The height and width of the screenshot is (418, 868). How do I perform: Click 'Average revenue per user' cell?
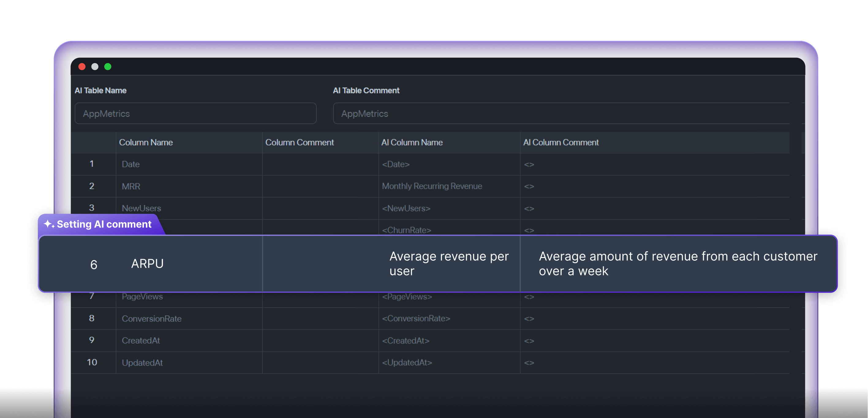point(449,263)
